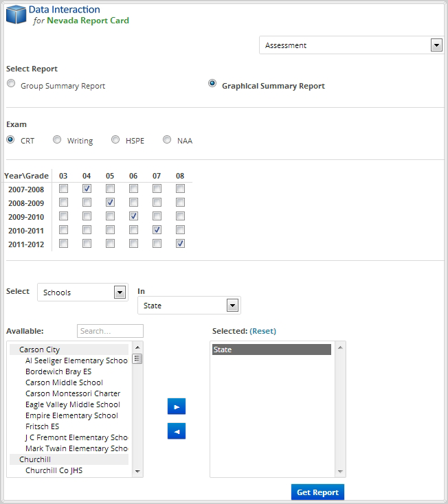Click the left arrow remove button
This screenshot has width=448, height=504.
pos(177,431)
